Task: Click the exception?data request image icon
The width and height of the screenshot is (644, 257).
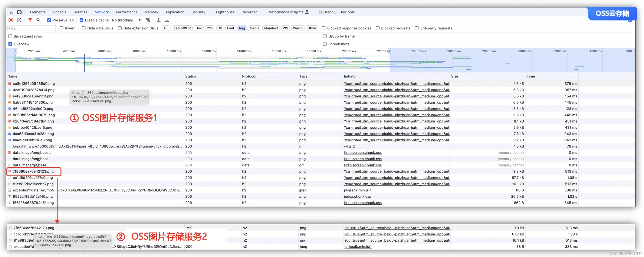Action: pos(10,190)
